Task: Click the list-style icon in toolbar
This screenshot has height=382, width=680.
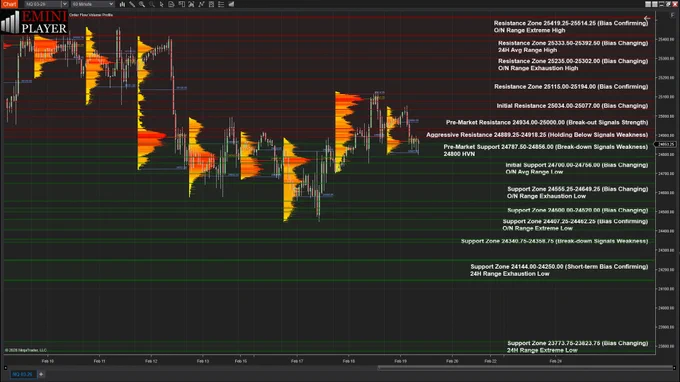Action: point(221,4)
